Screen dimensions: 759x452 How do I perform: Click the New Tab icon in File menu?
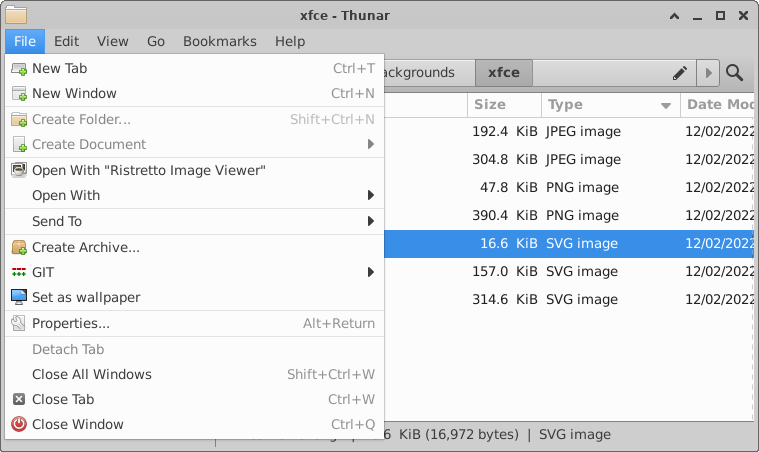point(19,69)
